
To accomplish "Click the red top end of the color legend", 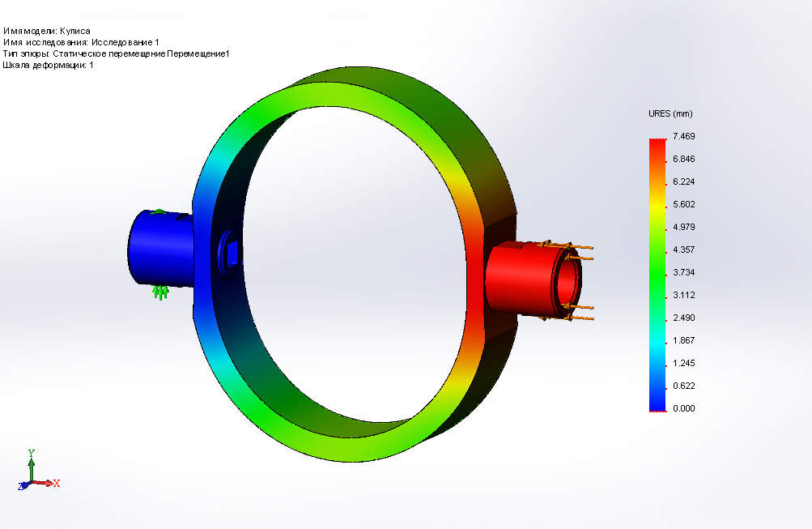I will pyautogui.click(x=657, y=143).
